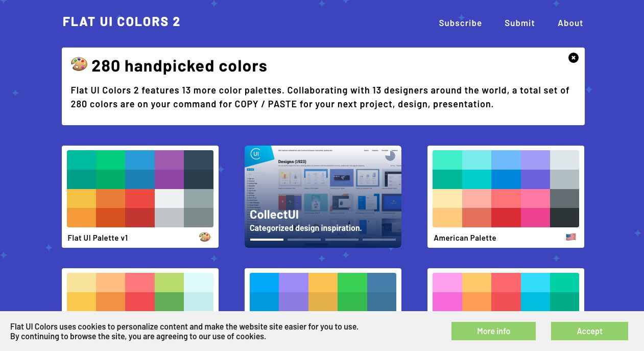Screen dimensions: 644x351
Task: Select last slide indicator in CollectUI carousel
Action: (x=379, y=239)
